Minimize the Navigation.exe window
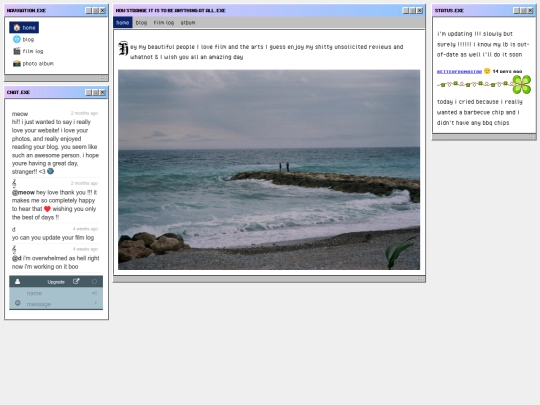Screen dimensions: 540x405 pyautogui.click(x=89, y=11)
